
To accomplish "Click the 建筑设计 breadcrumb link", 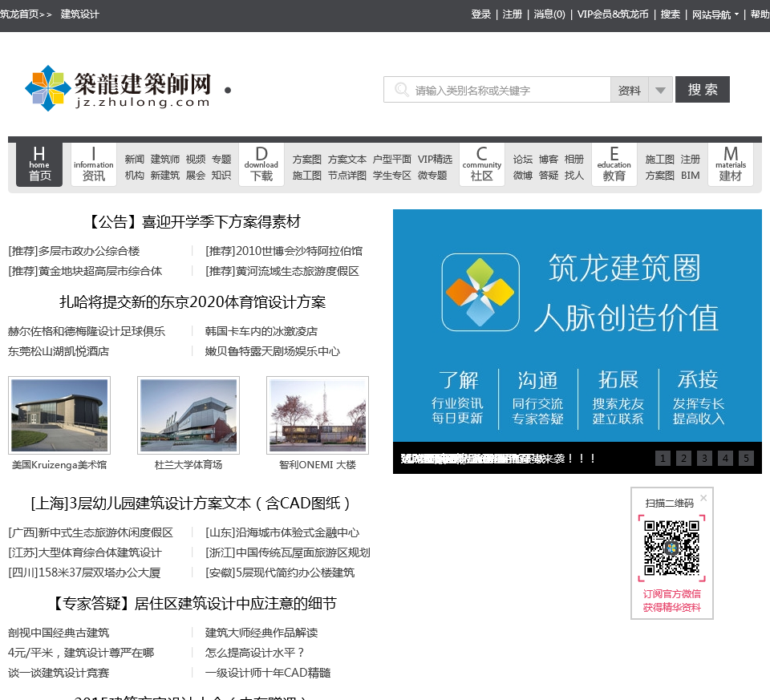I will click(x=79, y=14).
